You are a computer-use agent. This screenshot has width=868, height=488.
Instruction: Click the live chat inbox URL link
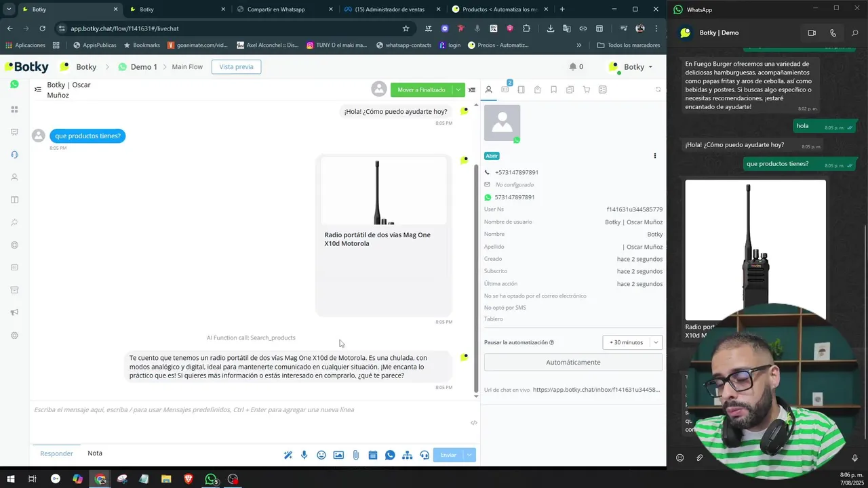(x=596, y=390)
